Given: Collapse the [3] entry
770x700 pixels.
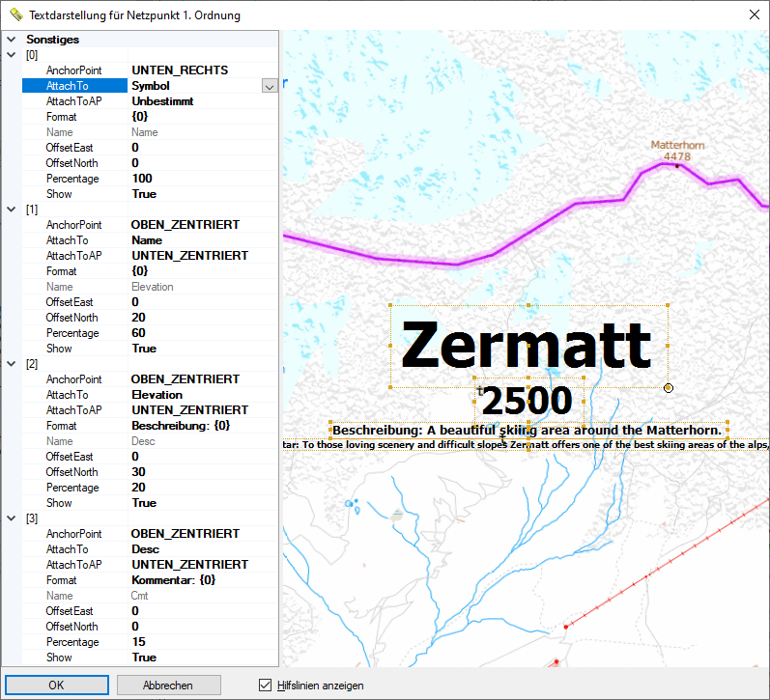Looking at the screenshot, I should (12, 518).
